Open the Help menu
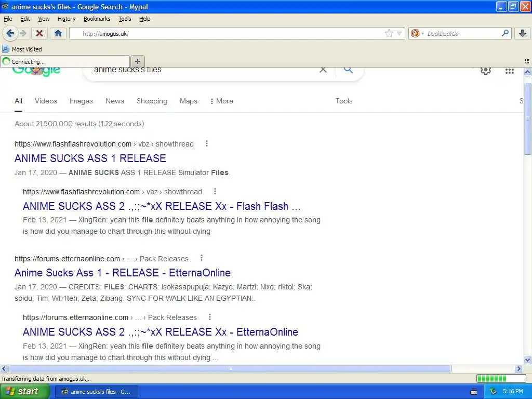Image resolution: width=532 pixels, height=399 pixels. pyautogui.click(x=145, y=19)
